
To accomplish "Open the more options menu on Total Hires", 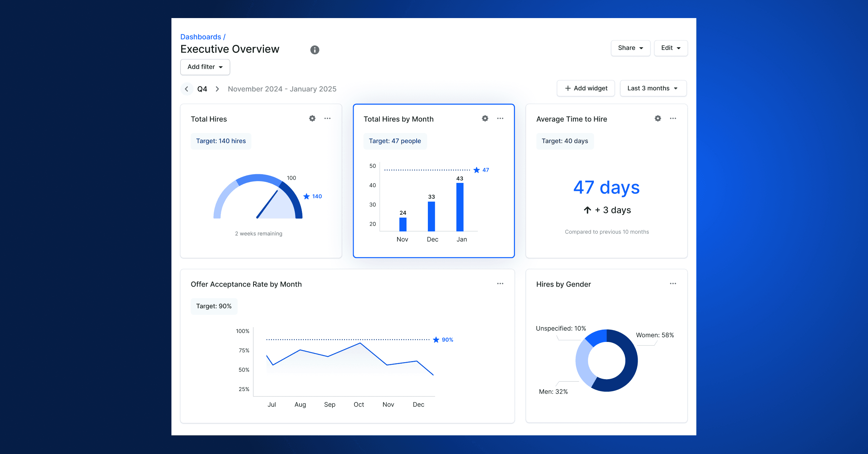I will 327,118.
